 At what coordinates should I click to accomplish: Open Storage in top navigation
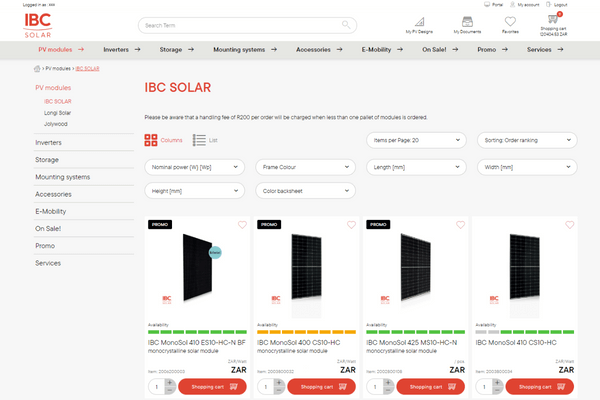pyautogui.click(x=177, y=49)
